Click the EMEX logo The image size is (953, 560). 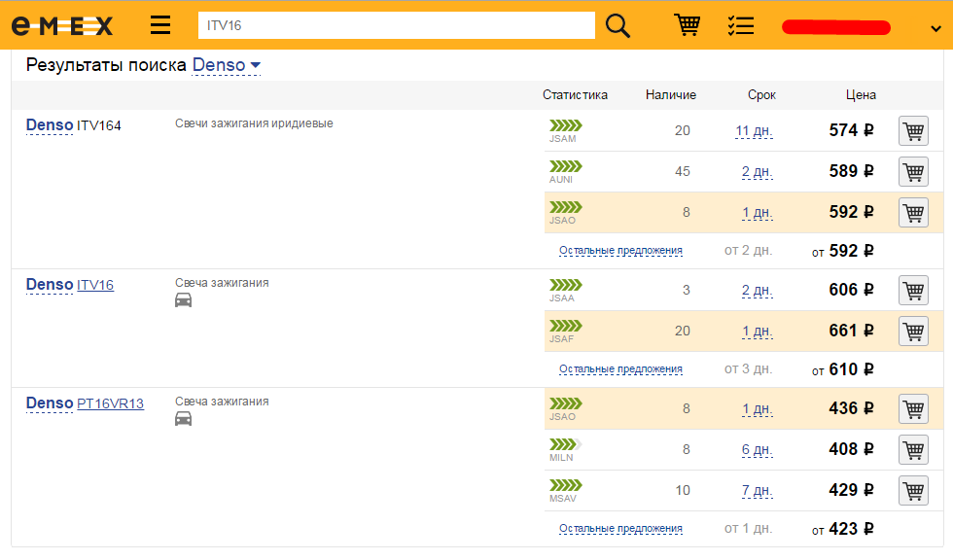pos(62,26)
